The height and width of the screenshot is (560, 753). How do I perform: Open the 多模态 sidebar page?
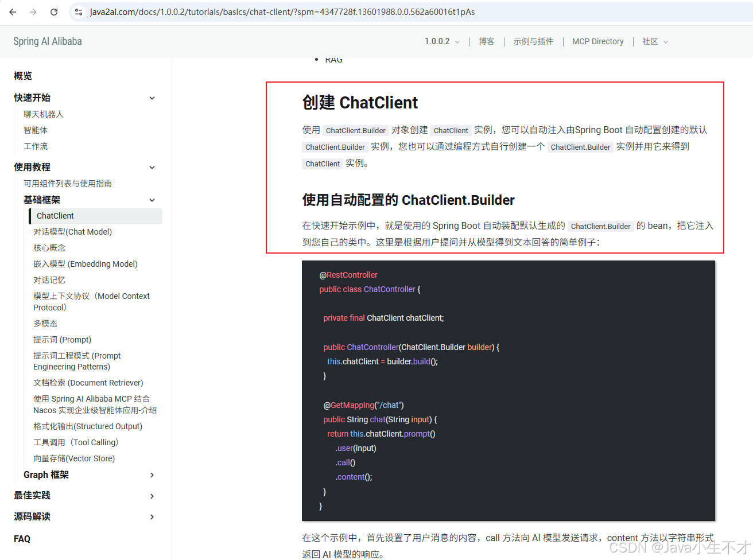45,324
